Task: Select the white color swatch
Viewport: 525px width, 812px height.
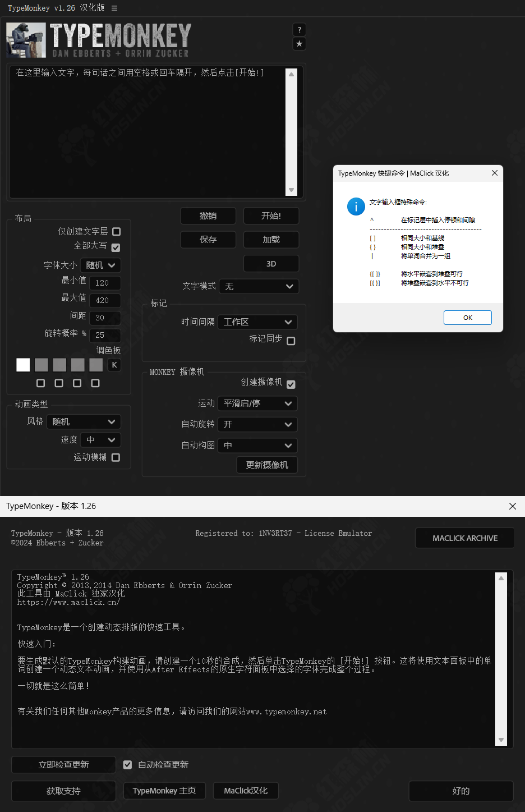Action: (x=23, y=365)
